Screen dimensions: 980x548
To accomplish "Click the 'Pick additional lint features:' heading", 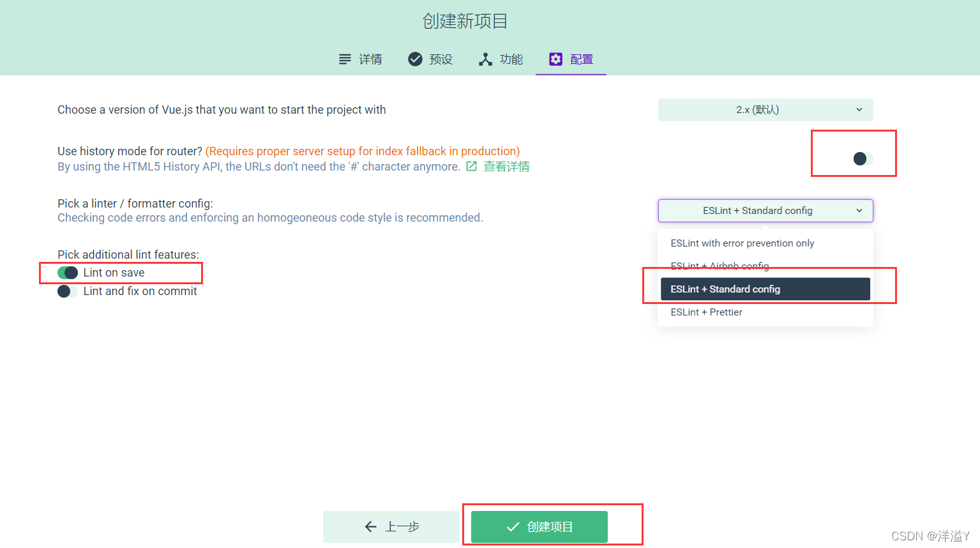I will 128,255.
